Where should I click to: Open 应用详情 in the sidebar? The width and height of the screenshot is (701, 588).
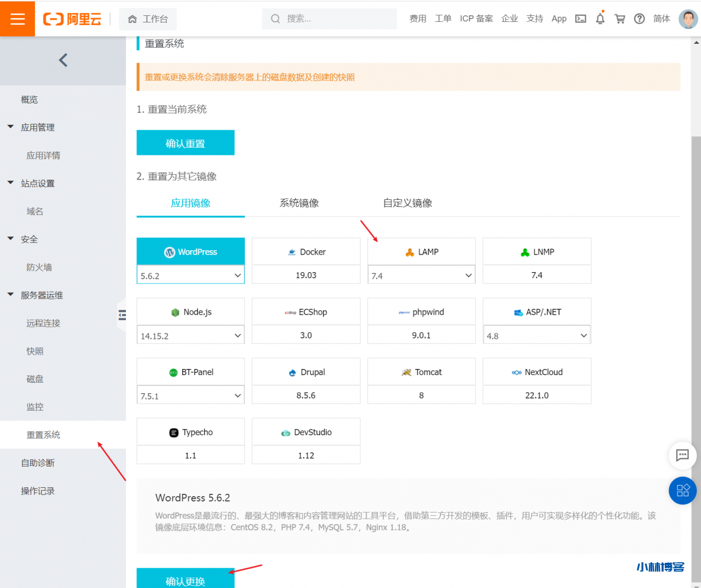click(x=43, y=155)
